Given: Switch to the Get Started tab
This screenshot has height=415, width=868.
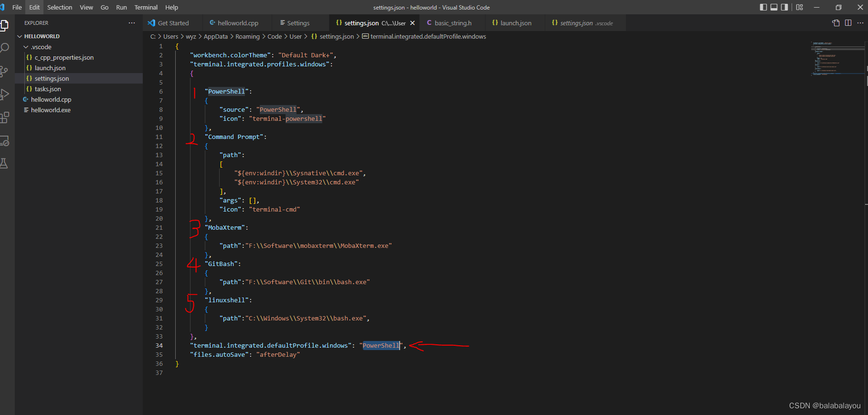Looking at the screenshot, I should pos(172,23).
